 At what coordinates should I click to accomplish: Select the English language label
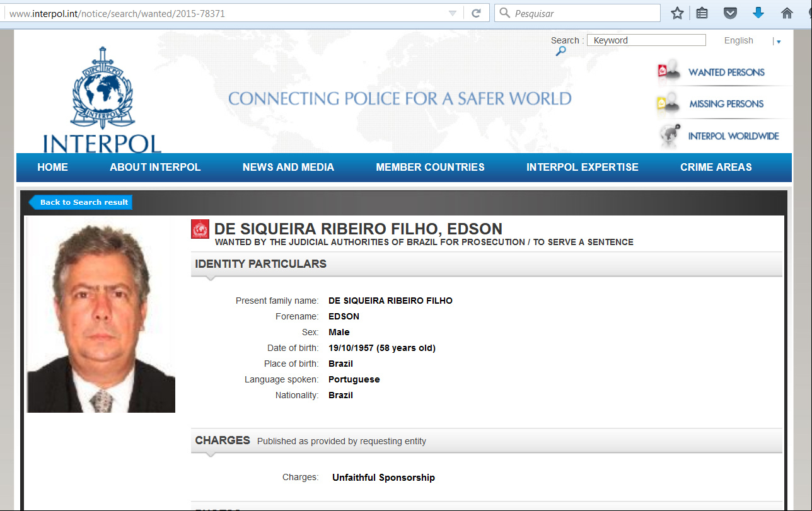pos(739,40)
